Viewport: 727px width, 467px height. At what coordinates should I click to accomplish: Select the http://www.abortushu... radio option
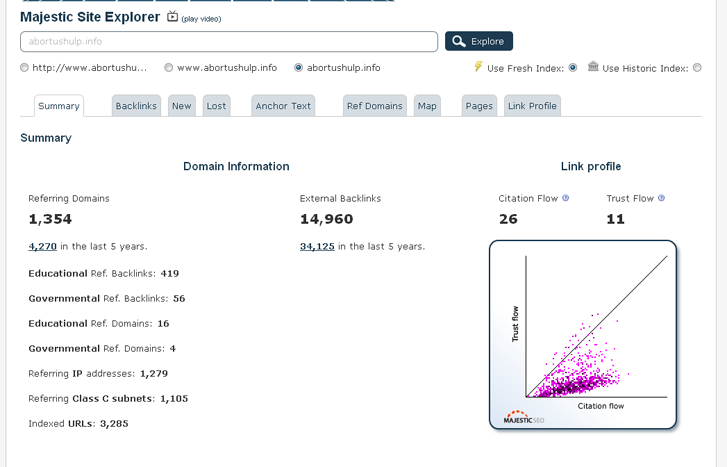pyautogui.click(x=24, y=68)
